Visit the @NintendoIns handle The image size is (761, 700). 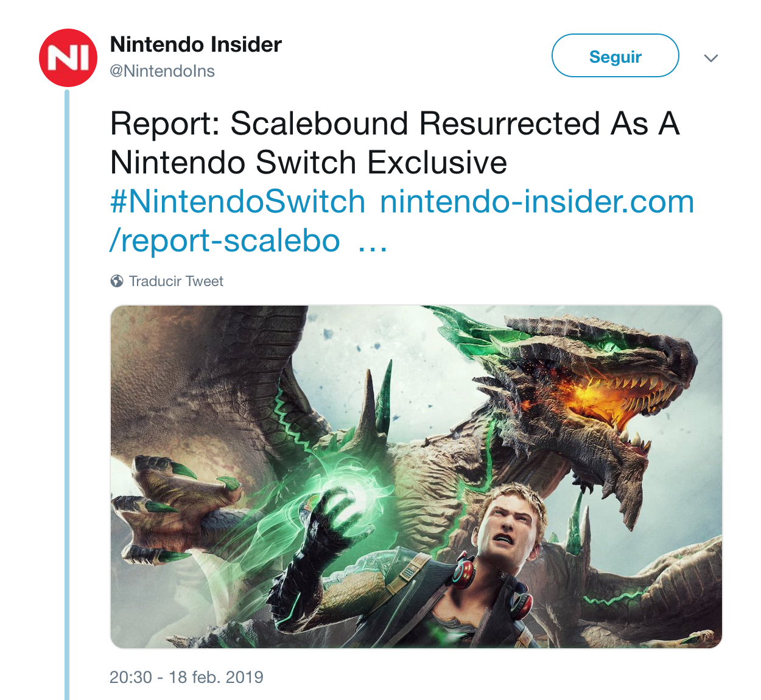click(162, 71)
